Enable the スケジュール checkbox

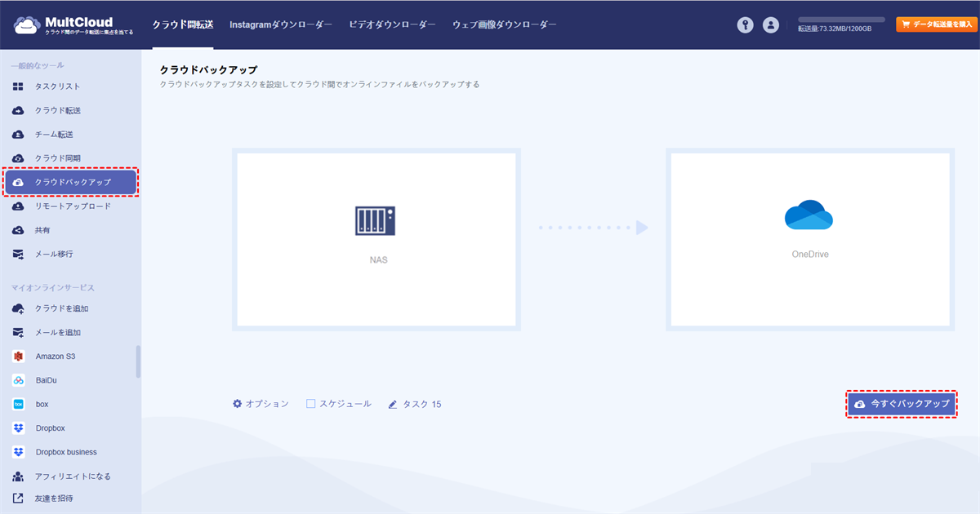coord(311,404)
